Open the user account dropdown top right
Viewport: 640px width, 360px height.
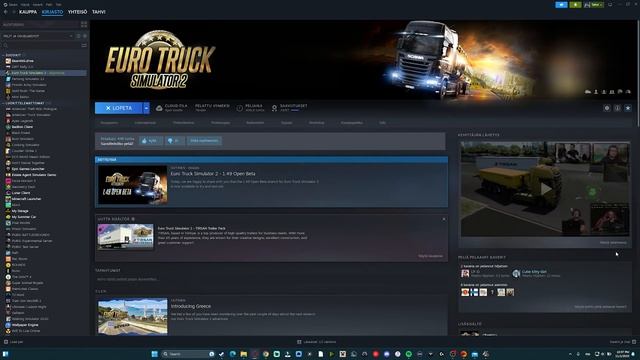point(593,5)
